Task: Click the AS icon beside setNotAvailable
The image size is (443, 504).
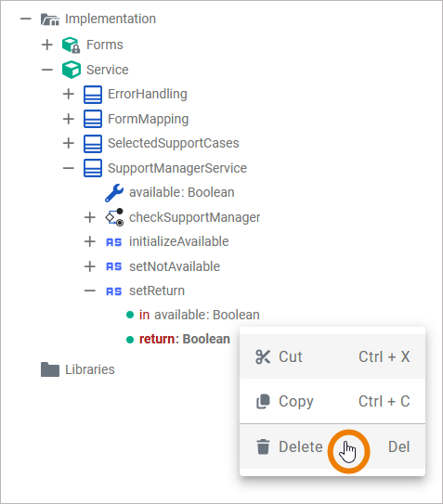Action: (x=114, y=266)
